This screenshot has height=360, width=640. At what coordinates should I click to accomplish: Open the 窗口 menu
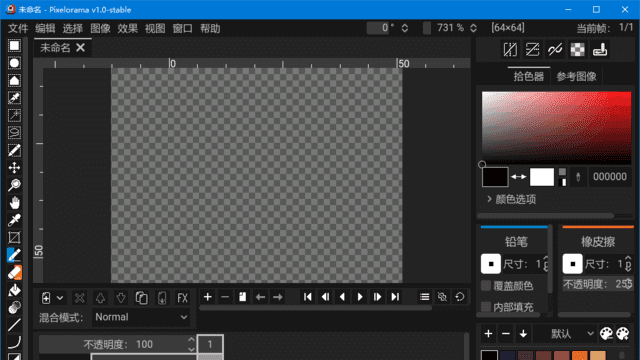coord(182,28)
